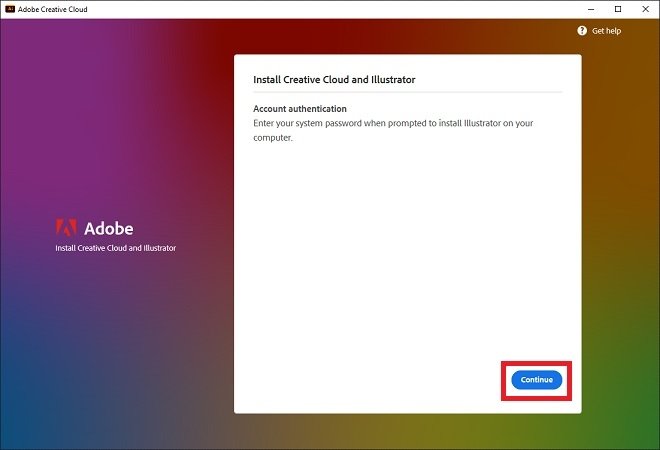660x450 pixels.
Task: Click the "Adobe Creative Cloud" window title text
Action: click(53, 9)
